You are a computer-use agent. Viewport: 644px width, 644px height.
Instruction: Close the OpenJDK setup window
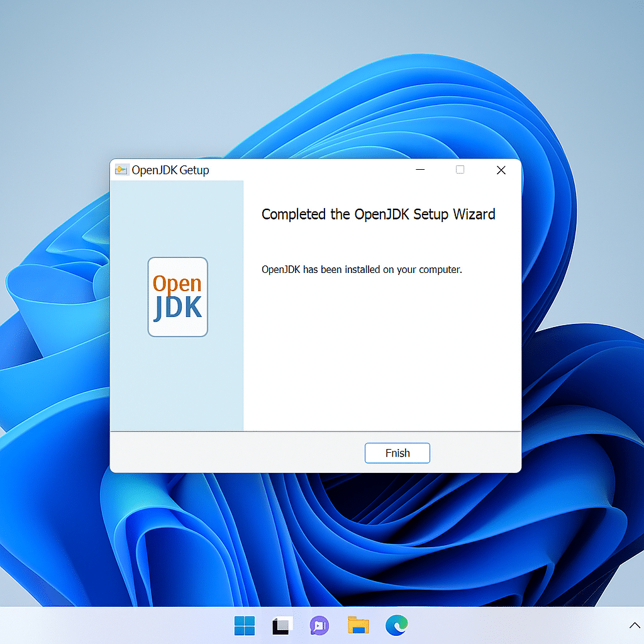(501, 170)
